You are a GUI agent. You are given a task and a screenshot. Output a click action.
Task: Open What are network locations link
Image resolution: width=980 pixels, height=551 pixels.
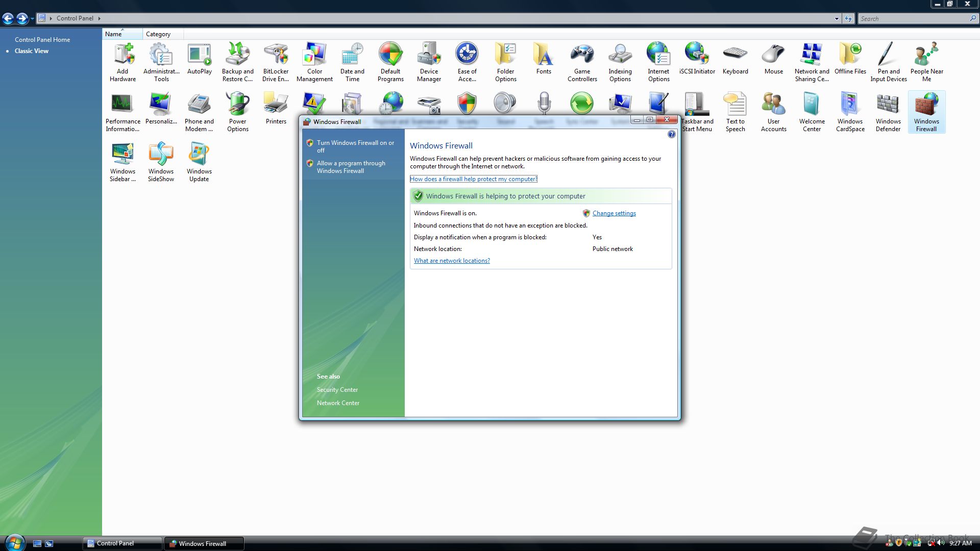tap(452, 261)
